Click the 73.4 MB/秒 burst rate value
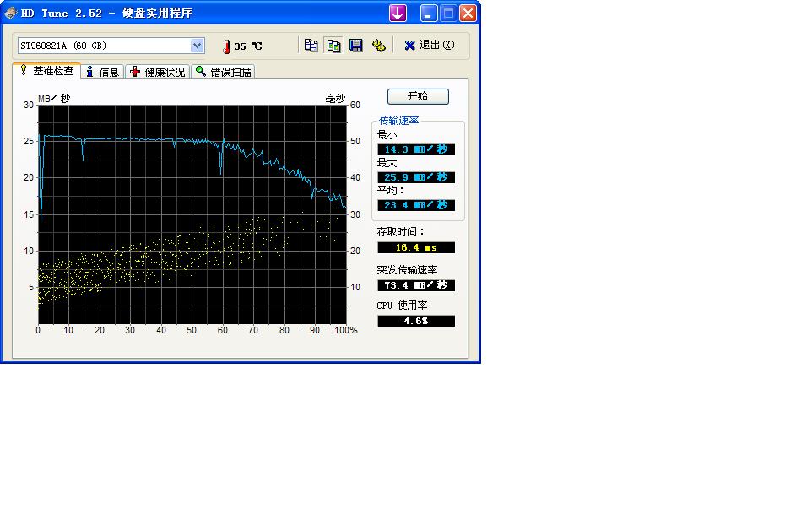This screenshot has height=514, width=812. coord(415,285)
